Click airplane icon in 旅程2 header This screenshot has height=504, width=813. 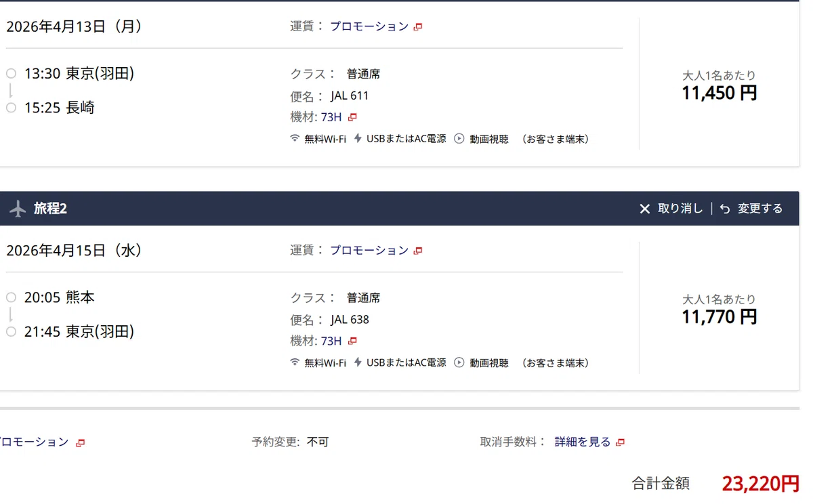click(x=18, y=209)
